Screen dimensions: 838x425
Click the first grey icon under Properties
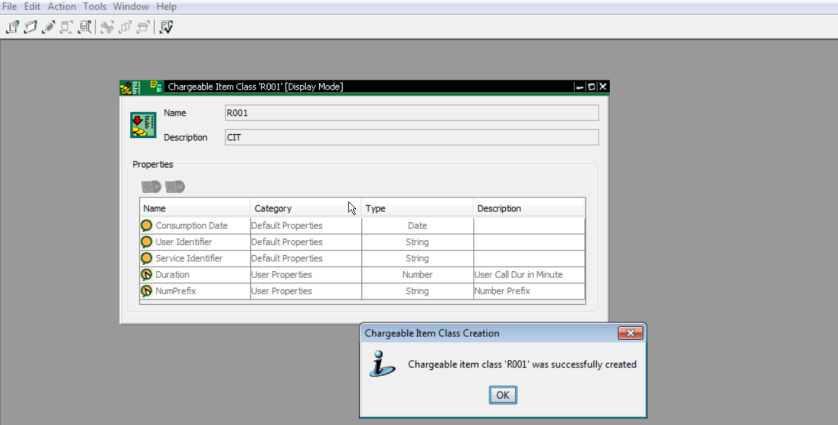[x=151, y=186]
